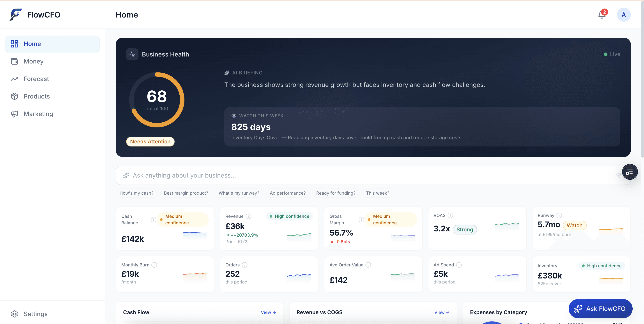Click the Cash Balance info icon
This screenshot has width=644, height=324.
pyautogui.click(x=153, y=219)
